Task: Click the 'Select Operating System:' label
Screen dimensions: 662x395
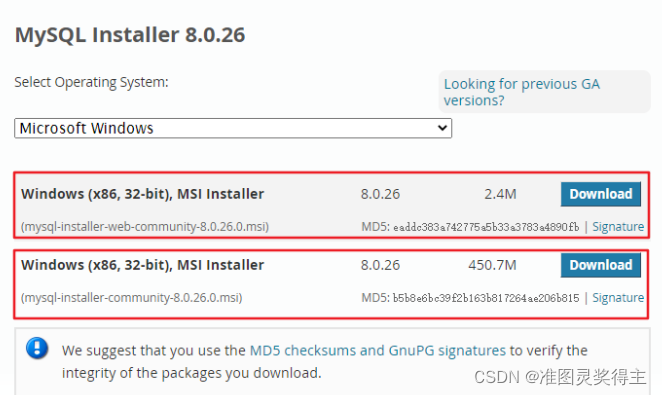Action: tap(91, 82)
